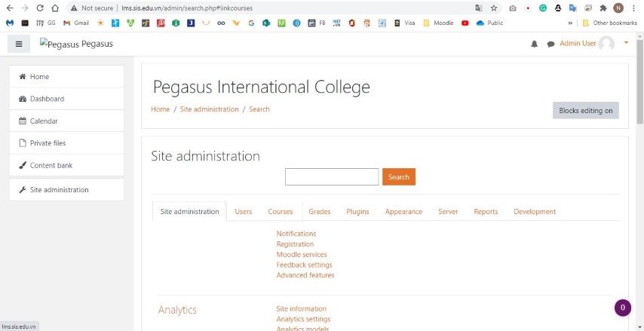The width and height of the screenshot is (644, 331).
Task: Open Site administration in the sidebar
Action: tap(59, 190)
